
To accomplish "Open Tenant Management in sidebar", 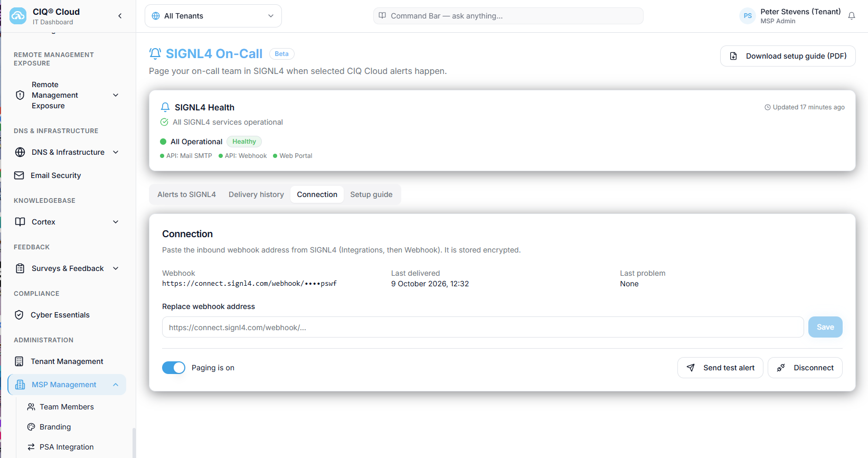I will pos(67,361).
